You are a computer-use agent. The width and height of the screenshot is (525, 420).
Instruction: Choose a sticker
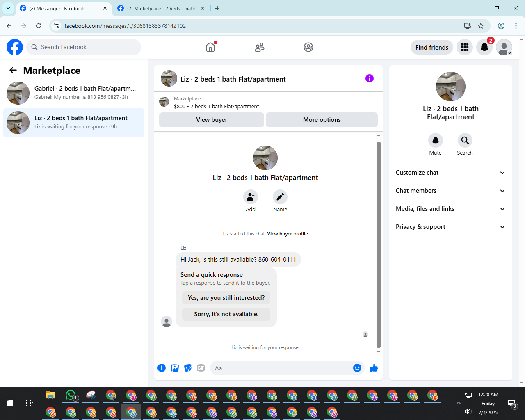click(x=188, y=368)
